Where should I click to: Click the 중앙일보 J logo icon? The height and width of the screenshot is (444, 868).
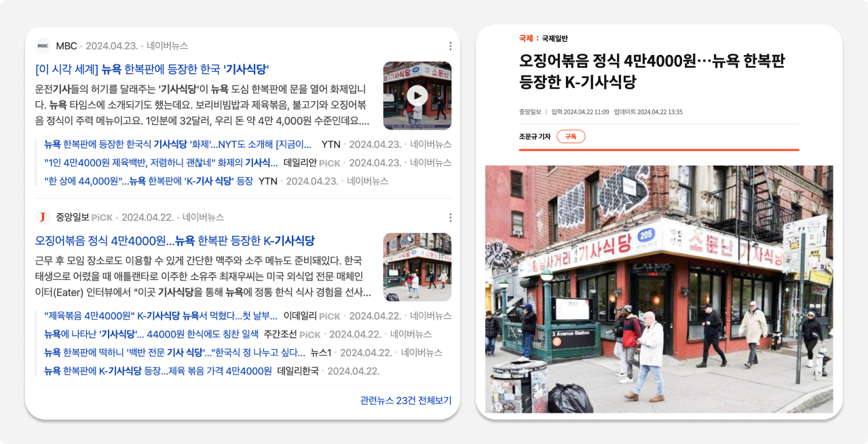(x=43, y=217)
